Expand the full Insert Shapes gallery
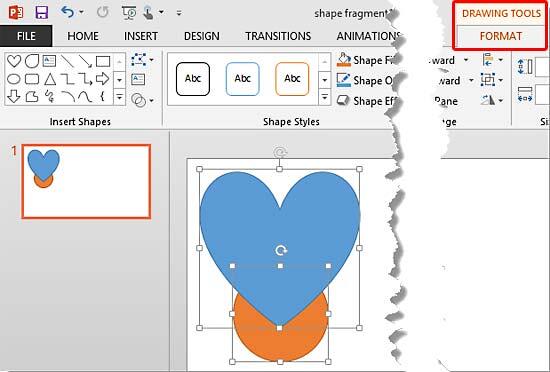This screenshot has height=372, width=550. [119, 96]
